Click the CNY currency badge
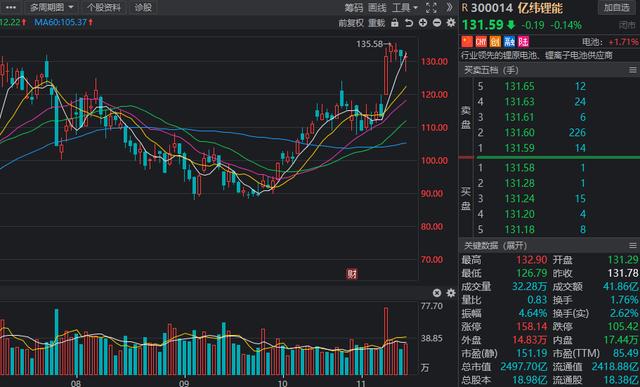 click(x=481, y=41)
